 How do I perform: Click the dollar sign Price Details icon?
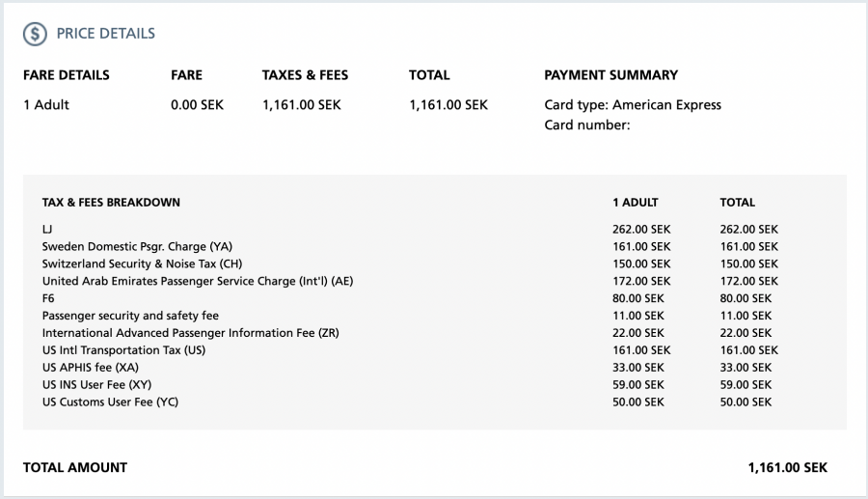35,34
